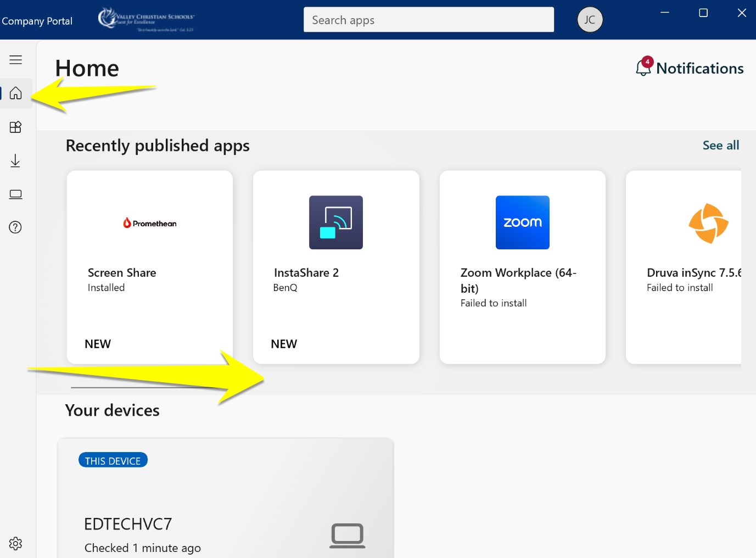756x558 pixels.
Task: Expand all apps with See all
Action: coord(720,145)
